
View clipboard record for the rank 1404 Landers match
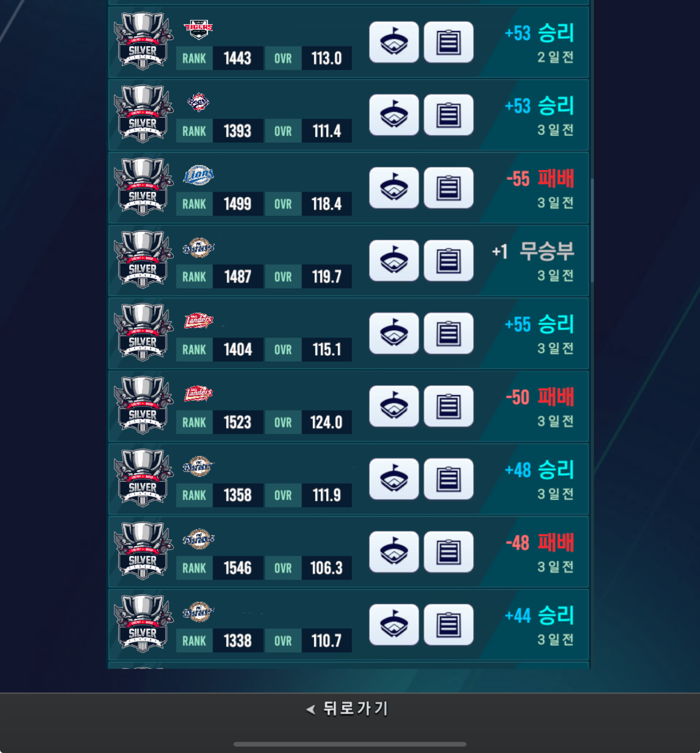pyautogui.click(x=448, y=333)
